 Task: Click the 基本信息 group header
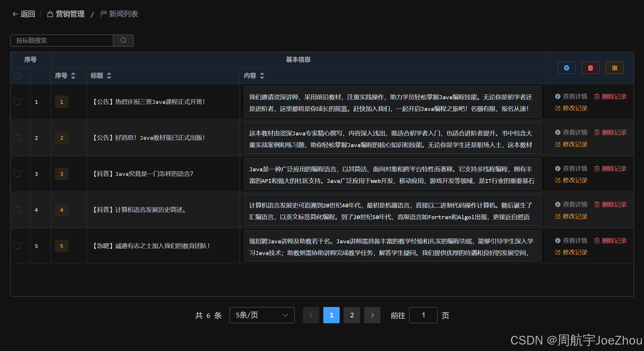298,60
